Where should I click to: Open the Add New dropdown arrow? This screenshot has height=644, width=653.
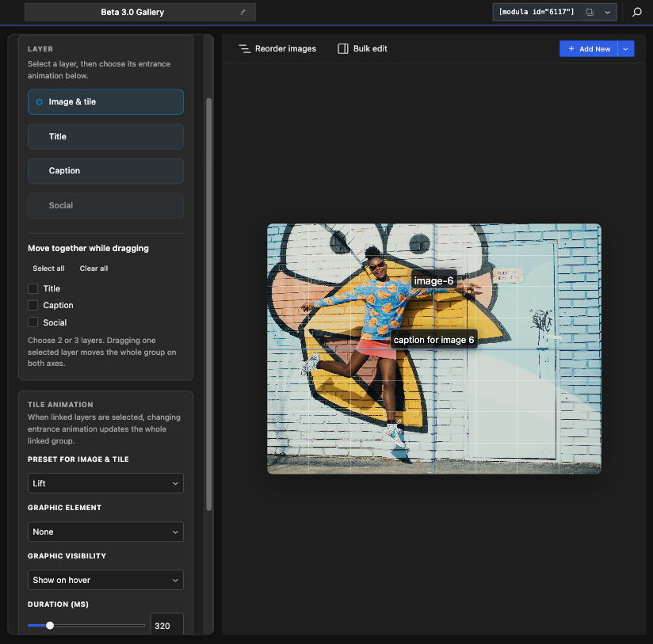click(x=625, y=48)
